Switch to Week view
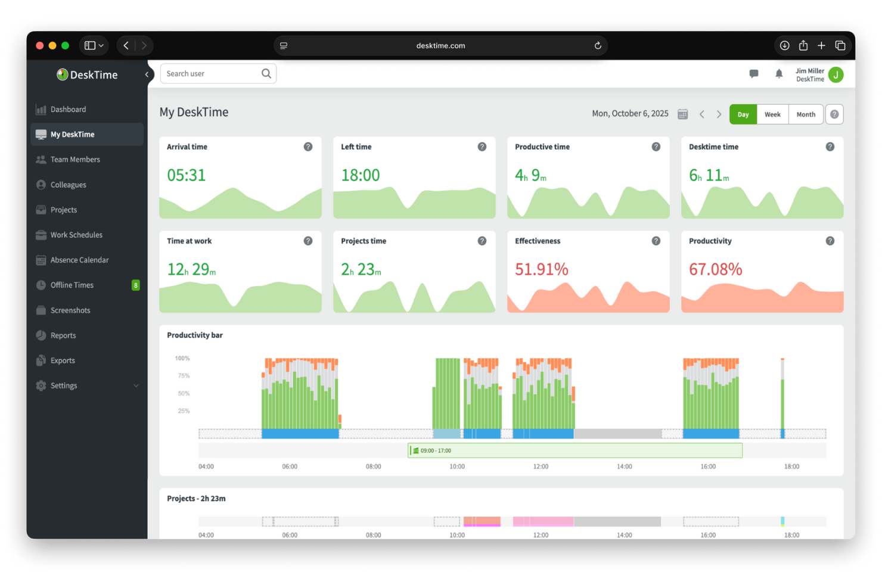The height and width of the screenshot is (588, 882). coord(772,114)
